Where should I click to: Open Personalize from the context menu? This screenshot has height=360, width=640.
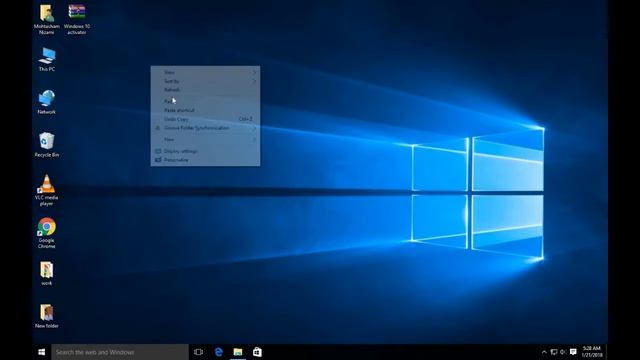(x=205, y=160)
